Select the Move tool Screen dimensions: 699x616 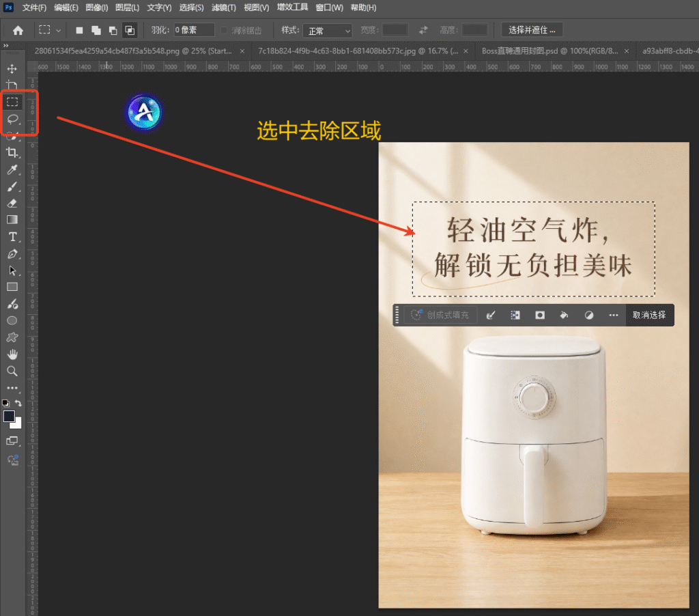[x=12, y=69]
